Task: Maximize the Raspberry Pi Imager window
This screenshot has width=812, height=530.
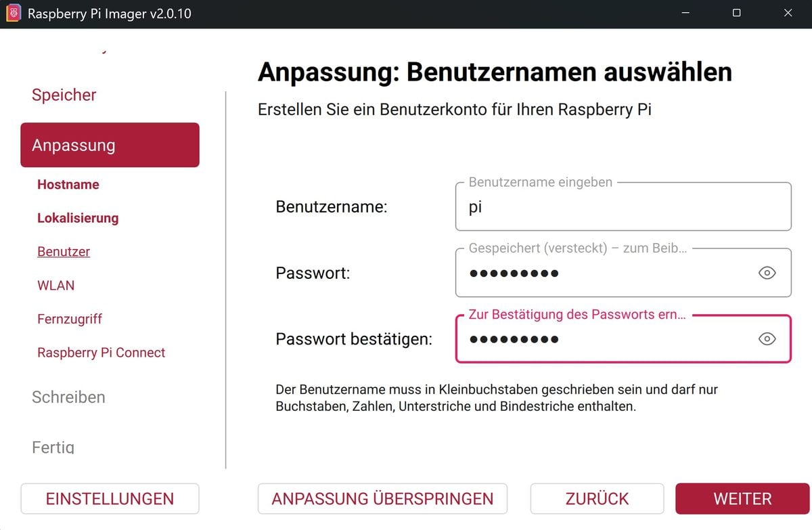Action: [x=736, y=14]
